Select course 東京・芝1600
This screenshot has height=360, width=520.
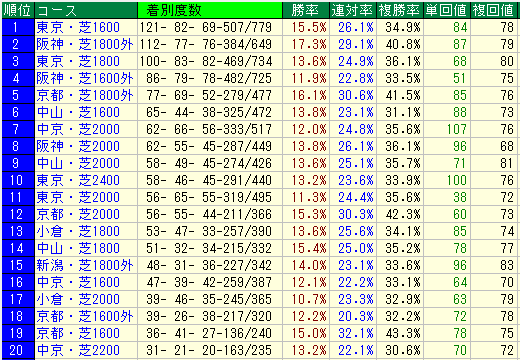click(78, 27)
